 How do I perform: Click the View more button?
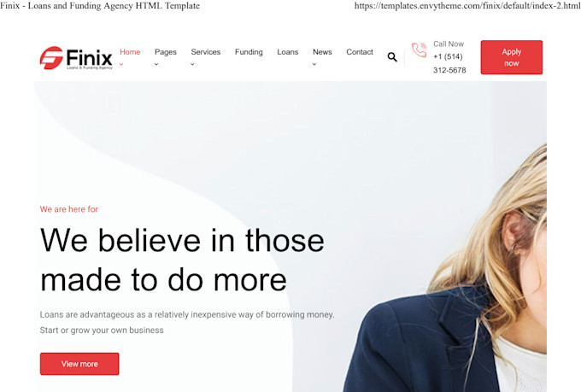click(79, 364)
